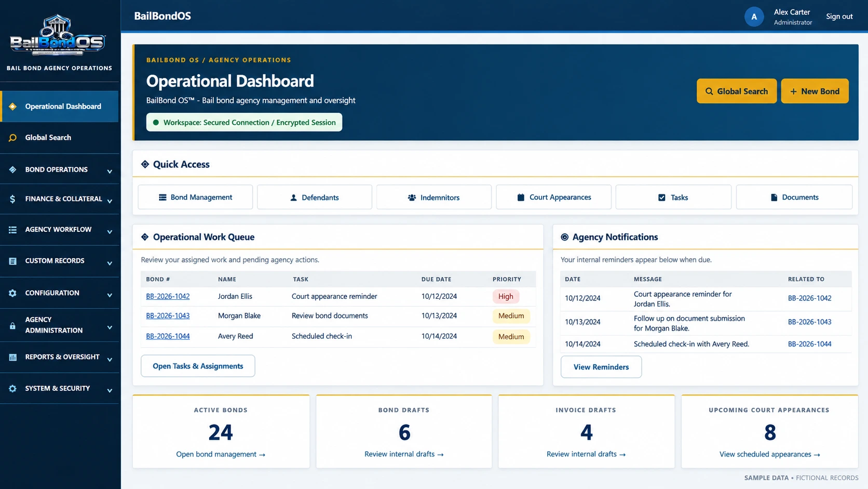Click View Reminders button
The image size is (868, 489).
(x=601, y=367)
